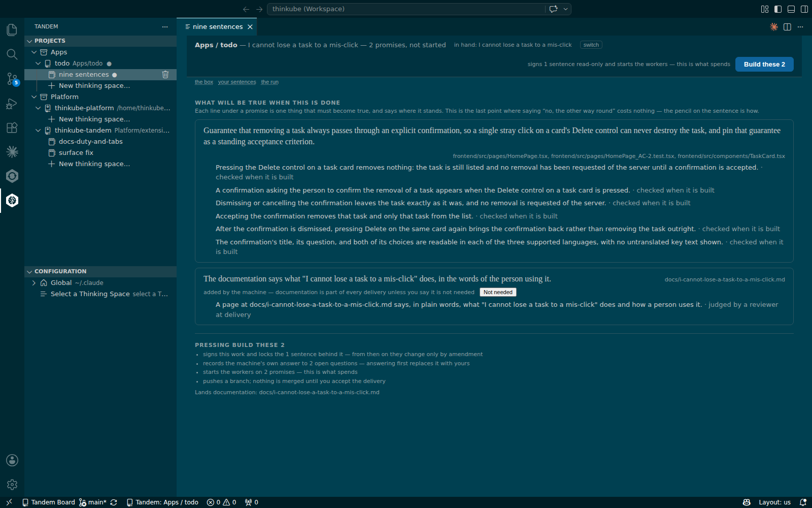Screen dimensions: 812x508
Task: Open Source Control with 5 pending changes
Action: pos(12,79)
